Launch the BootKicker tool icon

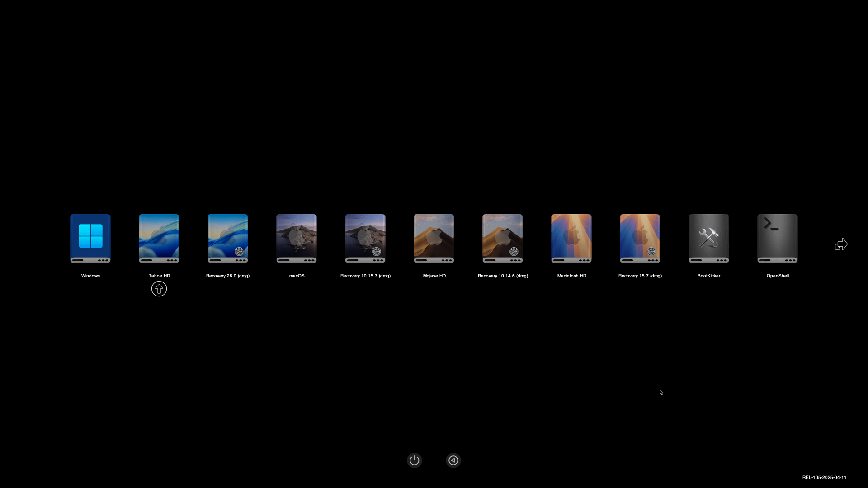(709, 238)
